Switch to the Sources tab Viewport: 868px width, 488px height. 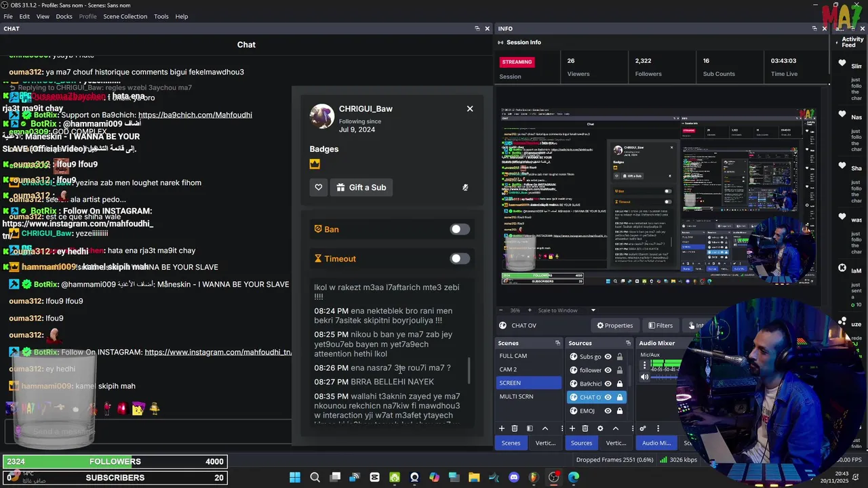point(582,443)
